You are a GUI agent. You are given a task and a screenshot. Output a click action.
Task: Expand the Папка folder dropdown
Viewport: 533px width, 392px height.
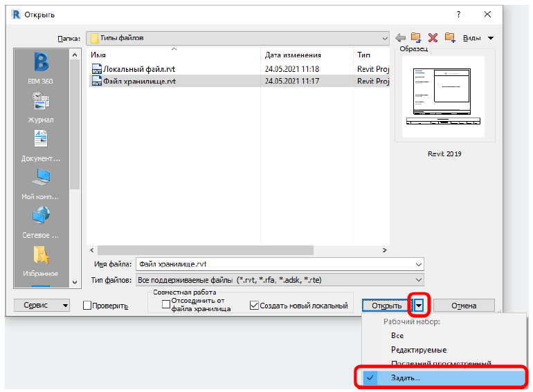383,37
